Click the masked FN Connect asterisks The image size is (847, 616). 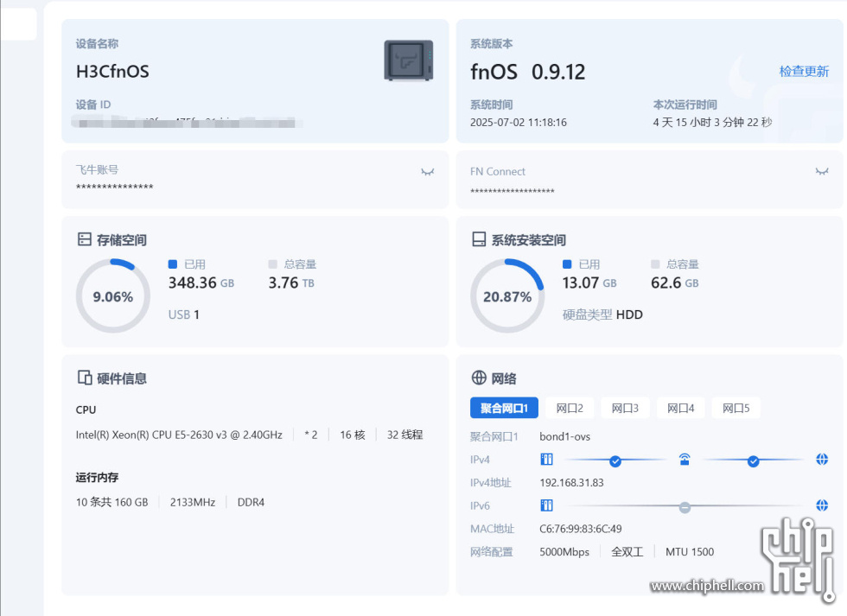point(512,192)
